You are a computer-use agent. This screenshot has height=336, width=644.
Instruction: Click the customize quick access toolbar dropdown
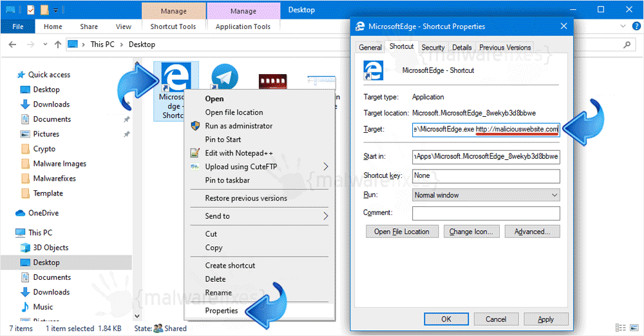click(56, 10)
